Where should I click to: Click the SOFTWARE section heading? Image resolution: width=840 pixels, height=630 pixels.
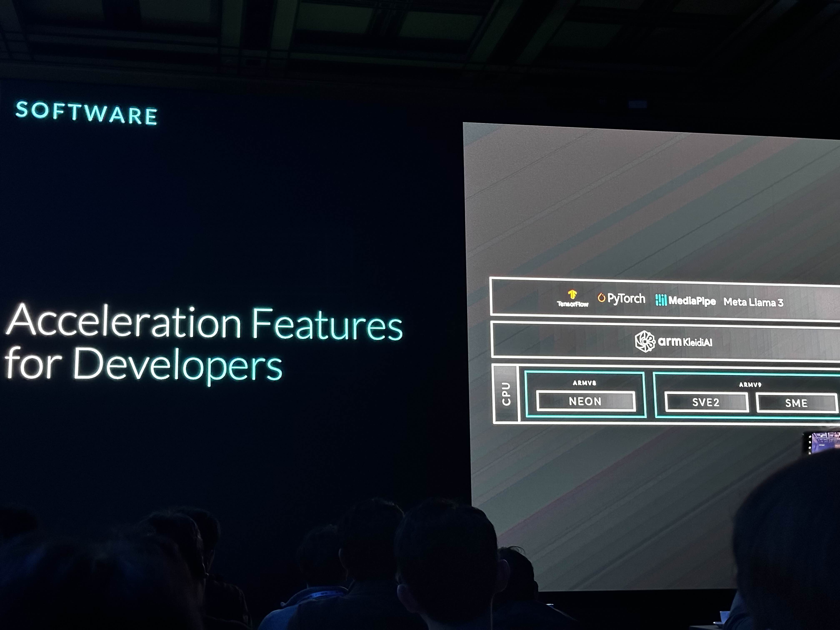[86, 113]
